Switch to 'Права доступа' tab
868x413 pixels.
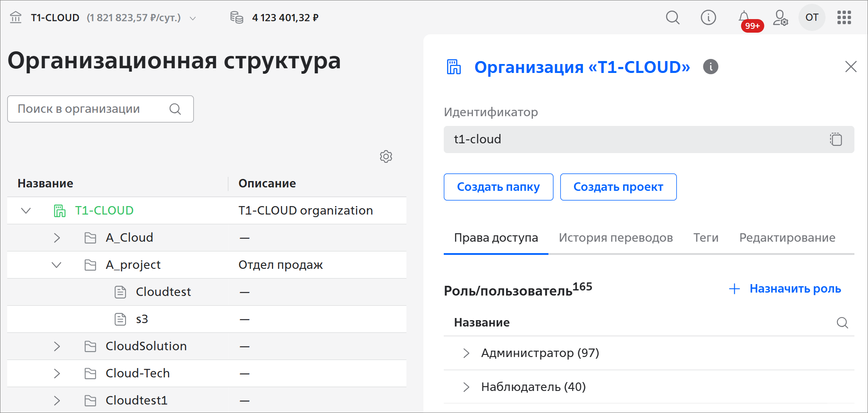tap(496, 238)
